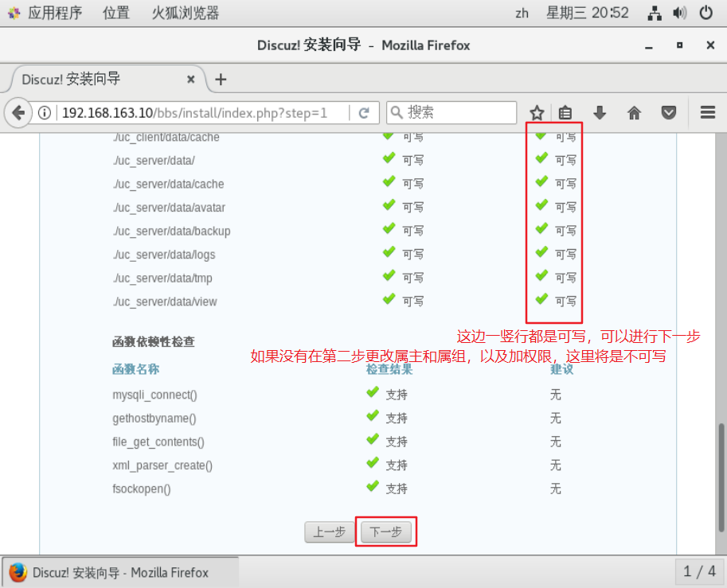This screenshot has width=727, height=588.
Task: Click the ./uc_server/data/ directory row text
Action: 154,161
